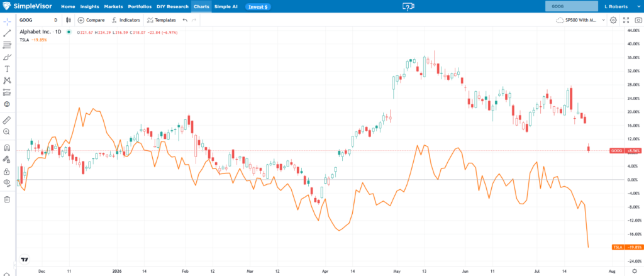
Task: Redo the chart action
Action: point(194,20)
